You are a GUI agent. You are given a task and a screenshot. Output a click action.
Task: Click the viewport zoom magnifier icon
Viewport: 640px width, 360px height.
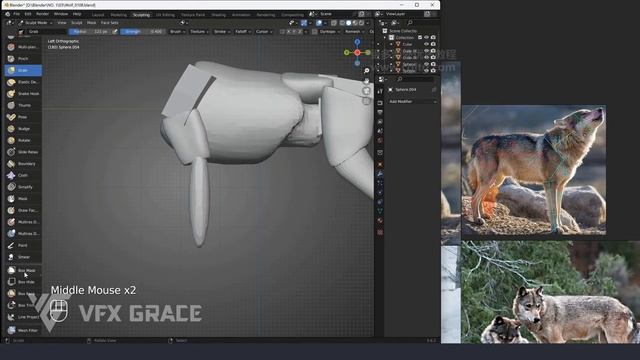tap(367, 71)
